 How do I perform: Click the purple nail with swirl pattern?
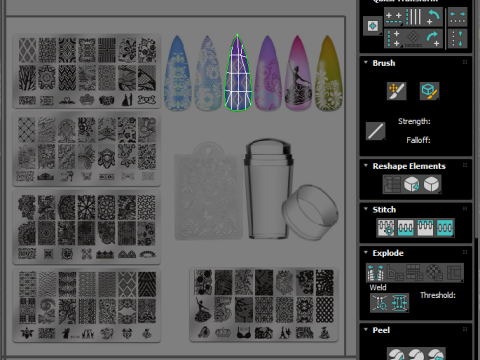(268, 73)
